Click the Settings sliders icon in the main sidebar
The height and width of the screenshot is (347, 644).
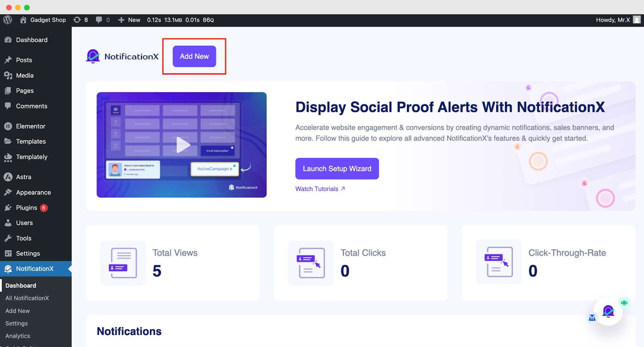[8, 253]
